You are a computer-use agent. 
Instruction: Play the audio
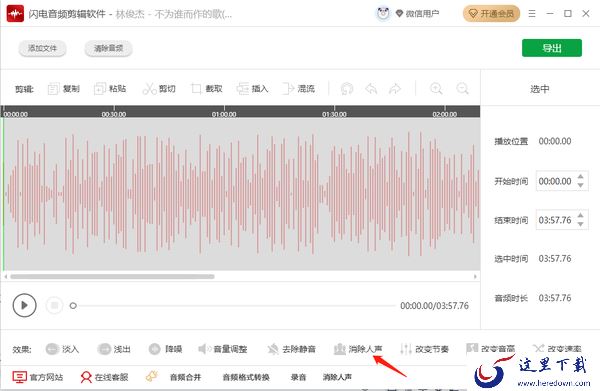point(24,305)
